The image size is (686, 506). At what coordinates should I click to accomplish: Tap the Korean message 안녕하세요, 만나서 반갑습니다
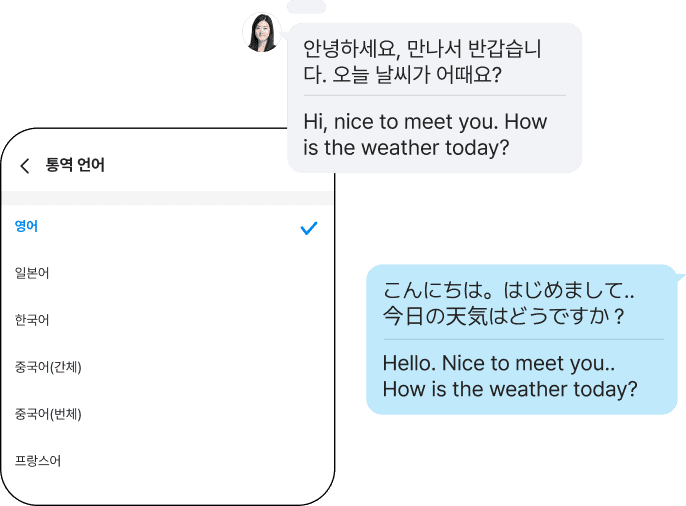click(422, 61)
